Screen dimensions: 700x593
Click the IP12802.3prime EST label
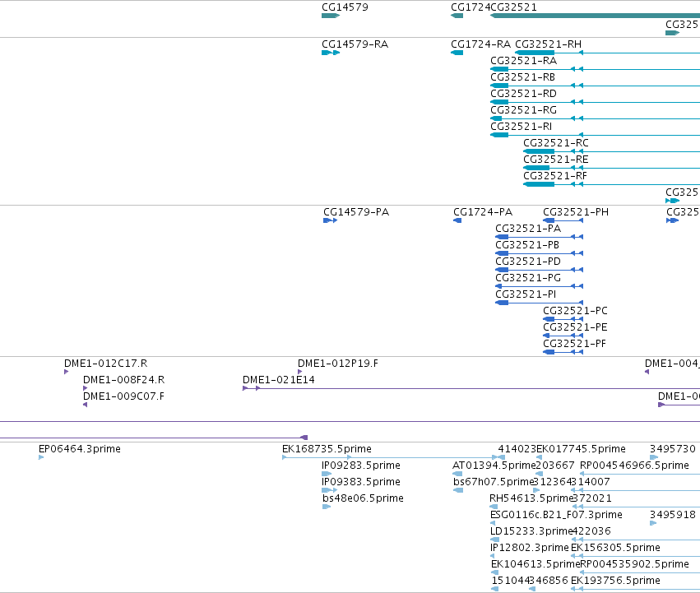(x=530, y=549)
